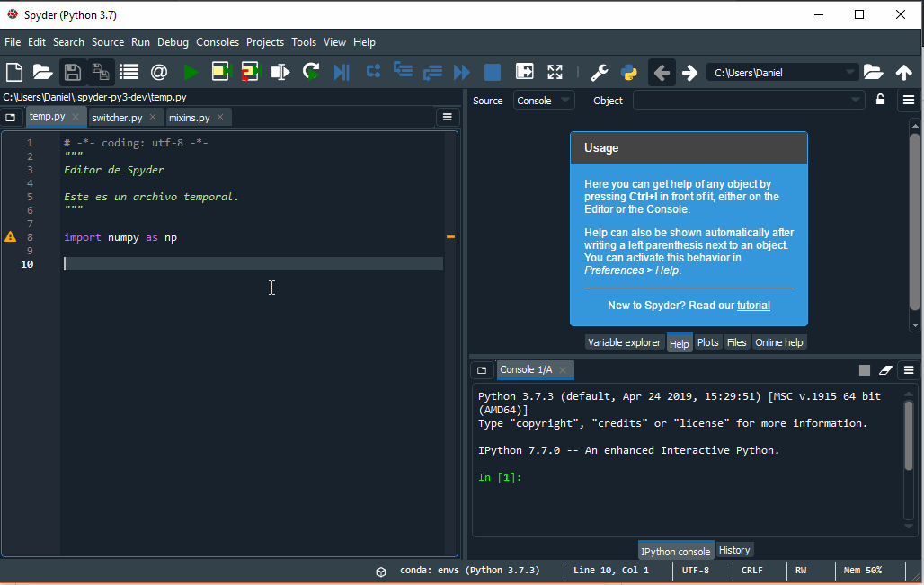Continue debug execution double-arrow icon
Screen dimensions: 924x585
pyautogui.click(x=462, y=73)
